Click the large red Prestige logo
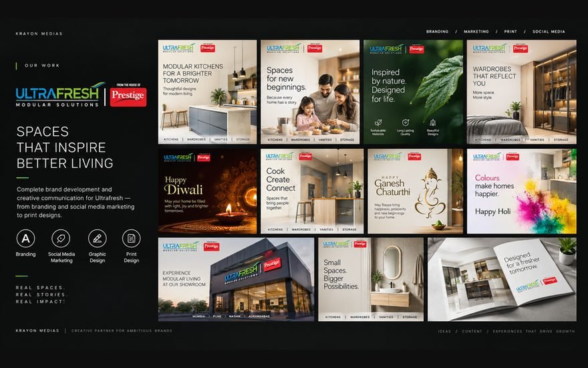The width and height of the screenshot is (588, 368). coord(128,97)
